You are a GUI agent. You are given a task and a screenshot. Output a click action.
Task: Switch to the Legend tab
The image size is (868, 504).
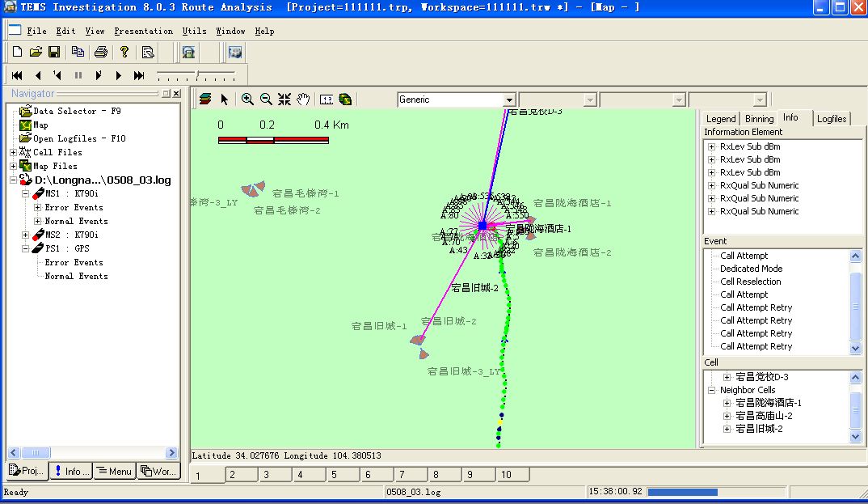pos(721,119)
